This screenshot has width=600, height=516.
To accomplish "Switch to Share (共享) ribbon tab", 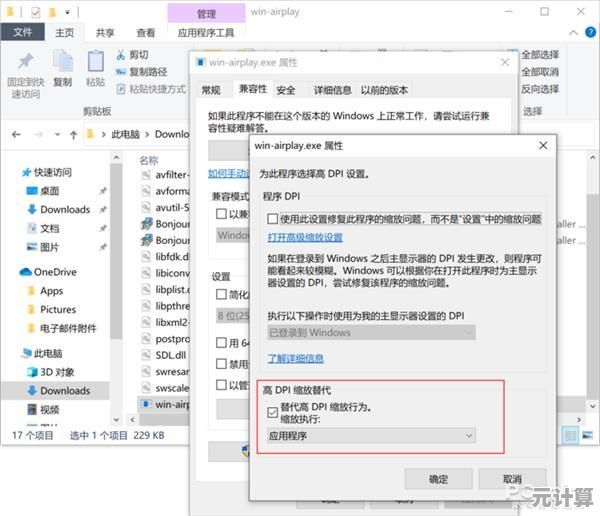I will (x=105, y=33).
